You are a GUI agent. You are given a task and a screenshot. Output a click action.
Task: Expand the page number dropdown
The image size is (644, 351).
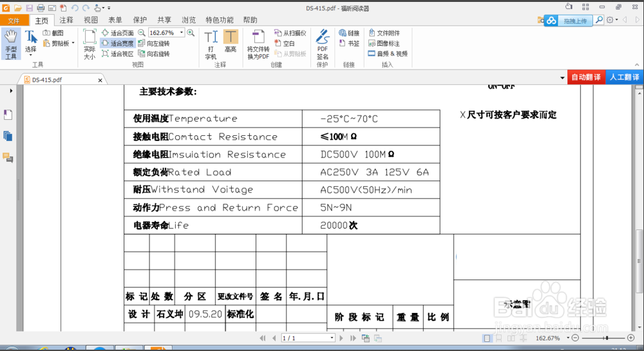(331, 338)
